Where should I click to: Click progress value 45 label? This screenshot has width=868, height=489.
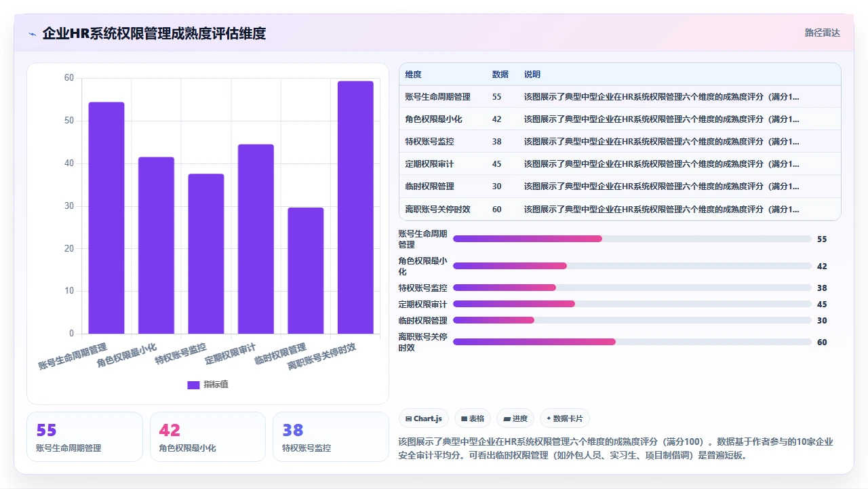822,305
